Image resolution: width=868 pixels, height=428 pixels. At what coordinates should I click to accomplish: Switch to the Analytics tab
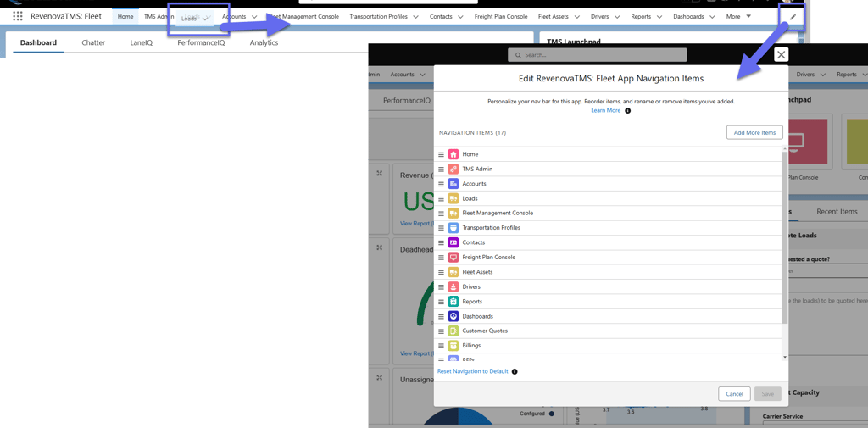pos(264,42)
